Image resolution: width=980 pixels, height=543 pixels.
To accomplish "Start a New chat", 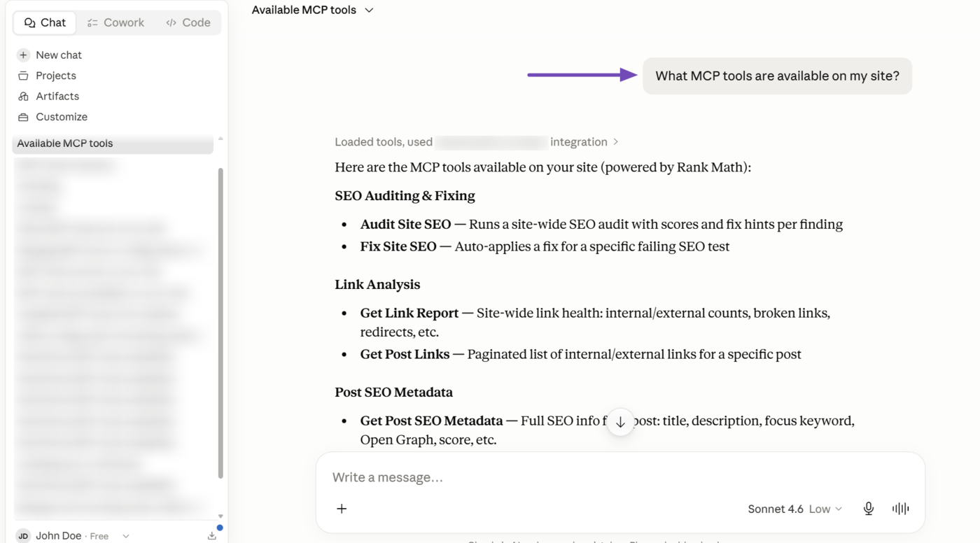I will click(x=59, y=55).
